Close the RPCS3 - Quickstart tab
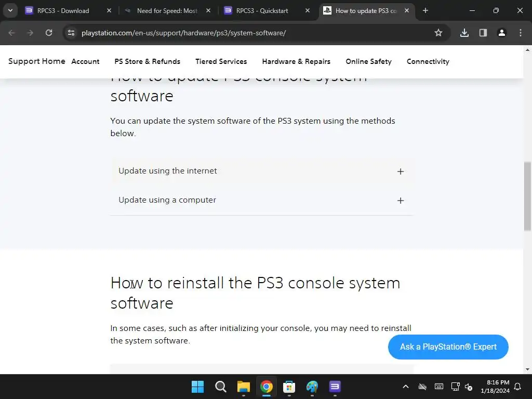Image resolution: width=532 pixels, height=399 pixels. pos(308,10)
